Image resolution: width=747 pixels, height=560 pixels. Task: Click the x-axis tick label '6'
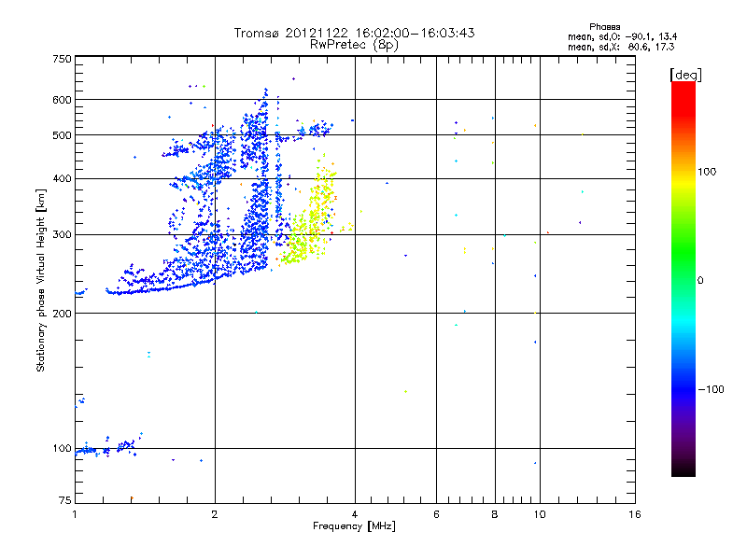pos(436,514)
